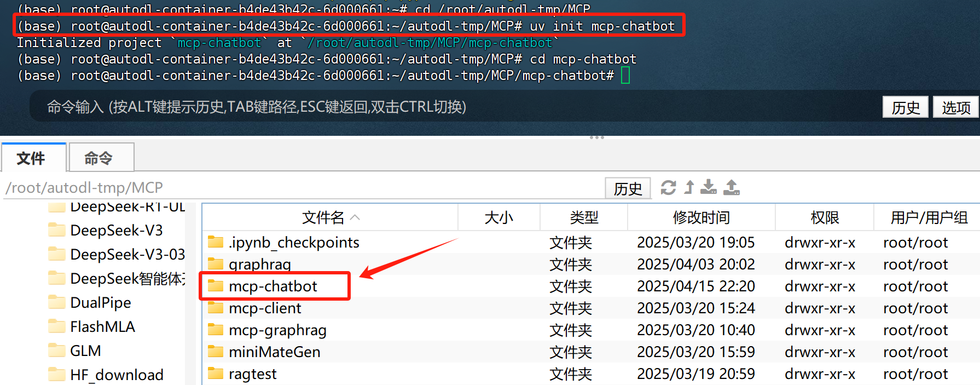Viewport: 980px width, 385px height.
Task: Click the 历史 button beside command input
Action: [906, 107]
